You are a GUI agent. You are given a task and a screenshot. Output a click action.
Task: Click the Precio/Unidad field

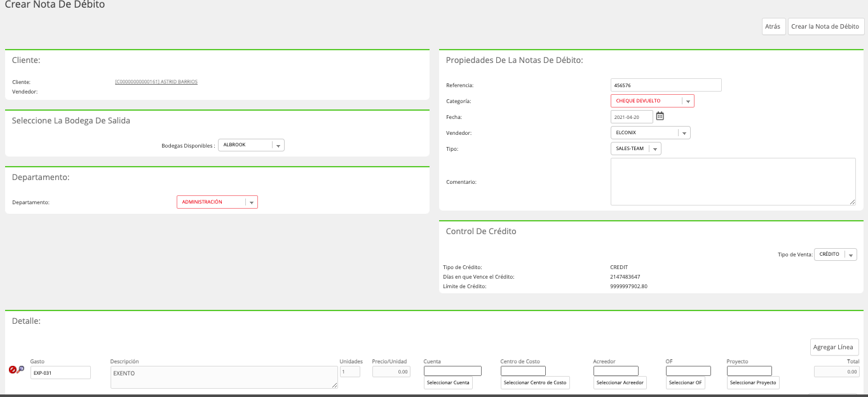pos(392,372)
